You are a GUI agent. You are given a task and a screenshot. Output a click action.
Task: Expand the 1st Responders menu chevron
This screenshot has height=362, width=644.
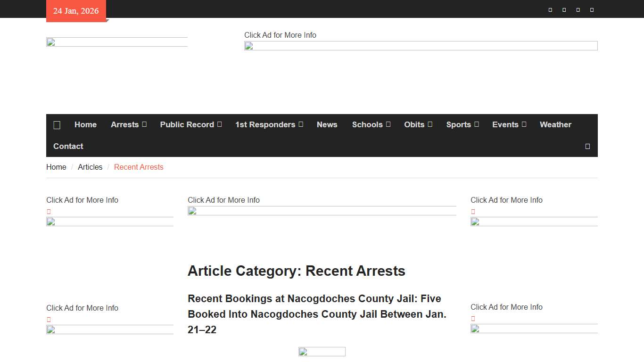300,124
